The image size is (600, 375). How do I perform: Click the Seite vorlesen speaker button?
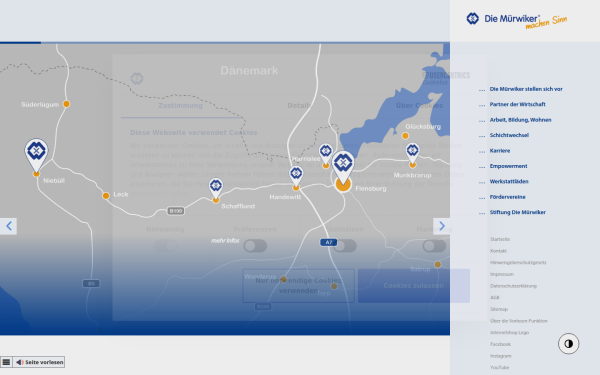point(39,362)
